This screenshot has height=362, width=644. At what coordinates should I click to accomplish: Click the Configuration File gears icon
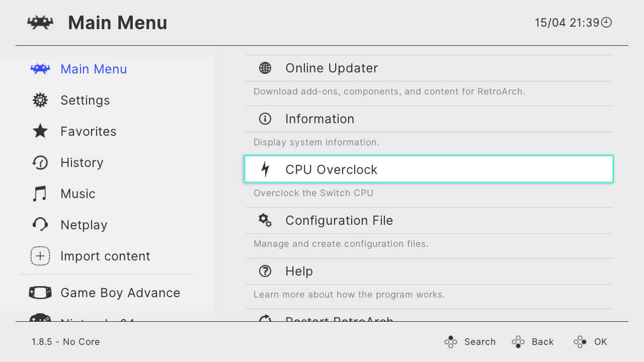point(265,220)
